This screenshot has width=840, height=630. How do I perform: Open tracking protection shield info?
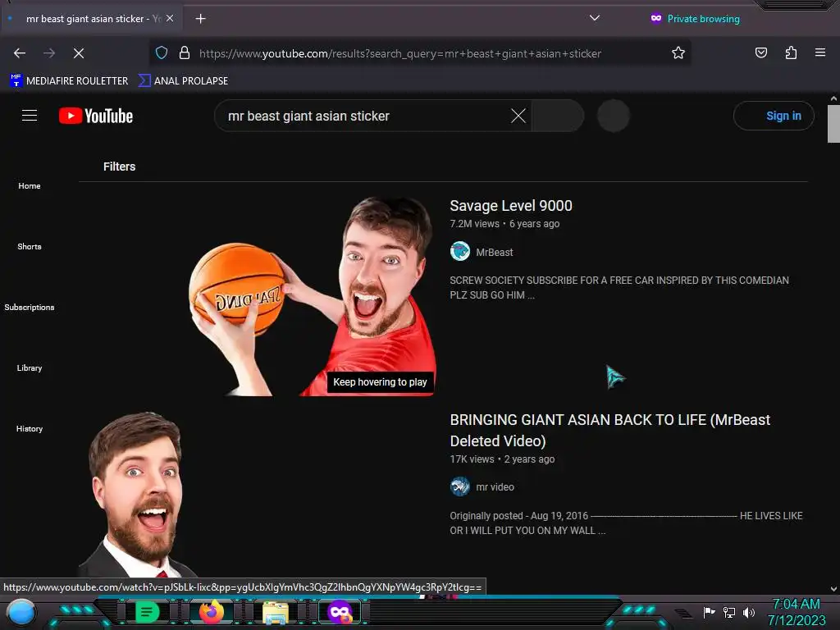point(162,53)
